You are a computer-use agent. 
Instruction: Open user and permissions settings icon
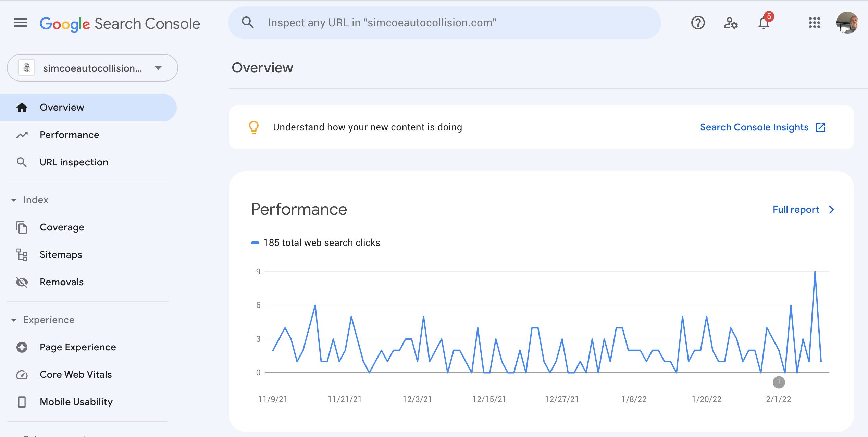pyautogui.click(x=731, y=23)
